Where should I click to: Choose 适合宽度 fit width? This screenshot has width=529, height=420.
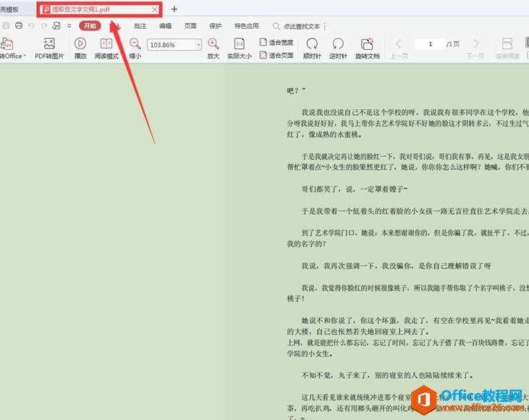click(x=276, y=42)
